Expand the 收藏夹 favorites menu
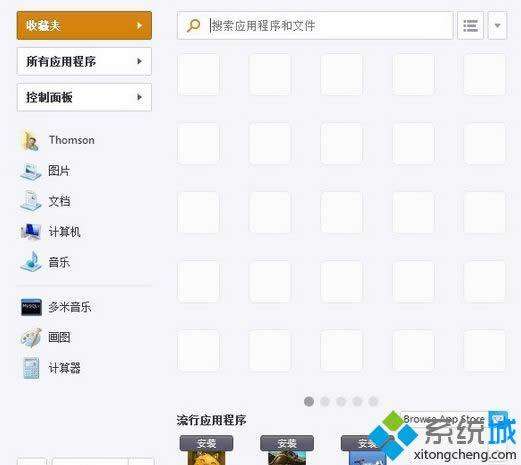 pyautogui.click(x=84, y=25)
